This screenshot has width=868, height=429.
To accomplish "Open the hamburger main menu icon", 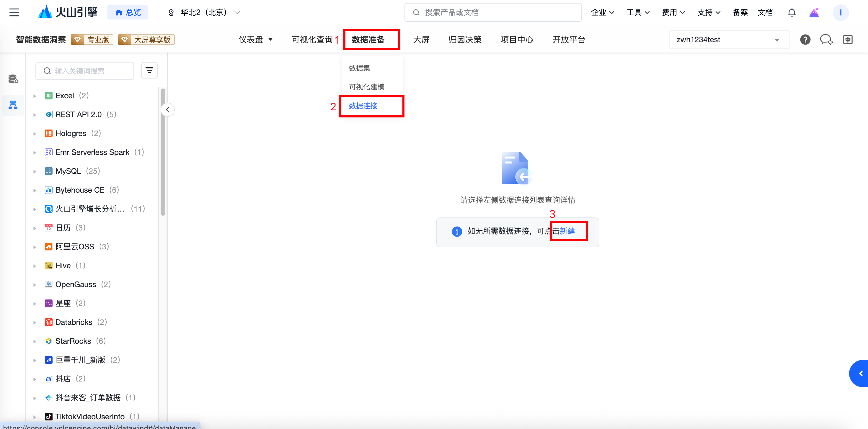I will pyautogui.click(x=14, y=12).
